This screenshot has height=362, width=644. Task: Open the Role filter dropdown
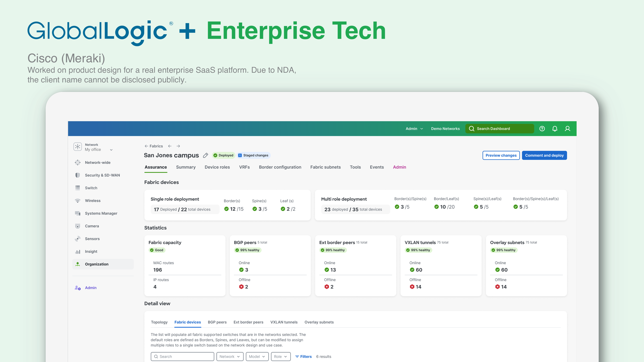(280, 356)
